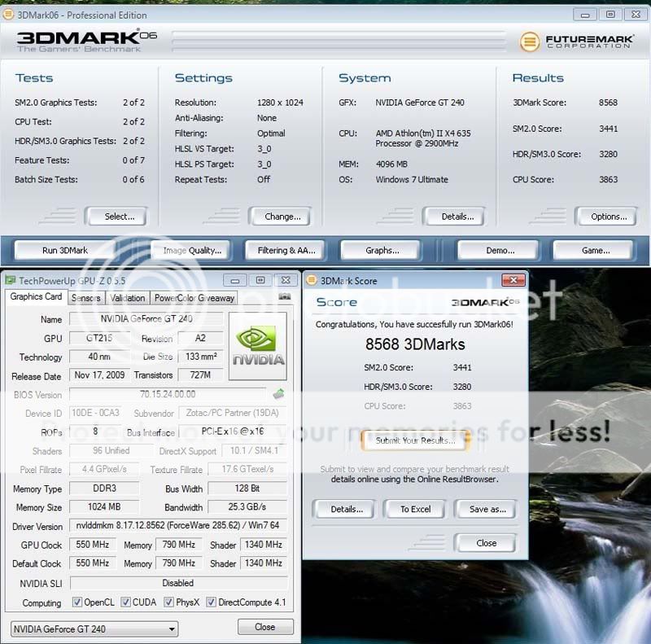Viewport: 651px width, 644px height.
Task: Click the GPU-Z title bar app icon
Action: point(11,280)
